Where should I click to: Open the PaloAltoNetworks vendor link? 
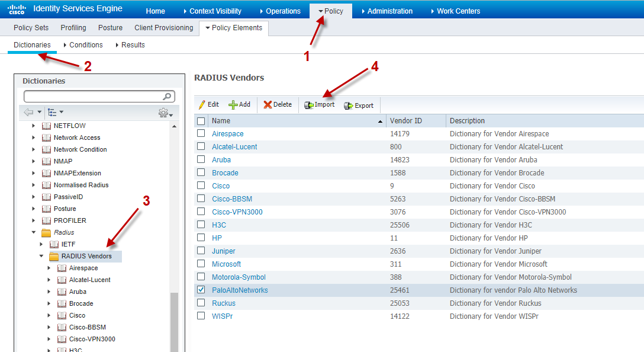pyautogui.click(x=240, y=290)
